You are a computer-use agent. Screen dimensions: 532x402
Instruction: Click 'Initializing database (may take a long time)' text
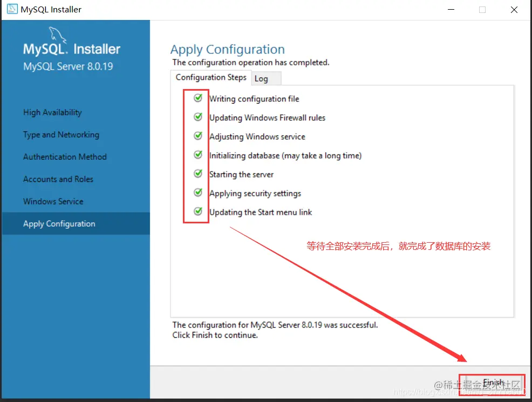click(x=285, y=156)
